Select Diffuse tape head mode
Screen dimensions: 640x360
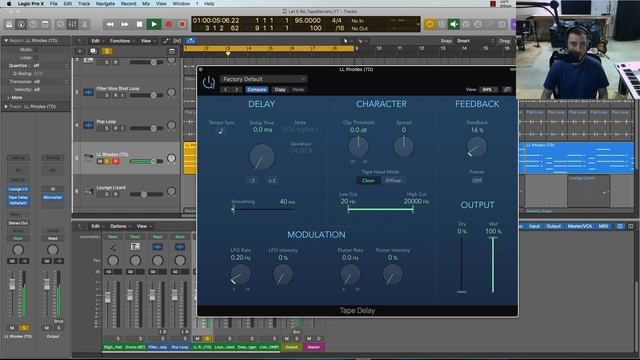pyautogui.click(x=393, y=180)
